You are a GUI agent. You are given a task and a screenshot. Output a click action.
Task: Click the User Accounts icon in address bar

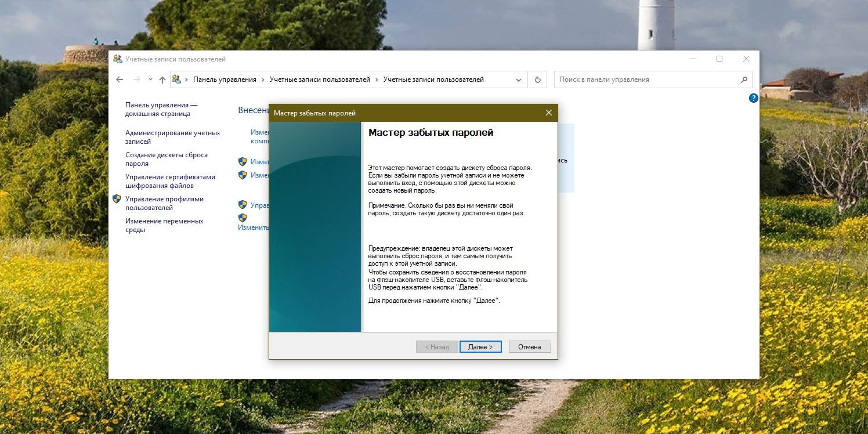(176, 79)
